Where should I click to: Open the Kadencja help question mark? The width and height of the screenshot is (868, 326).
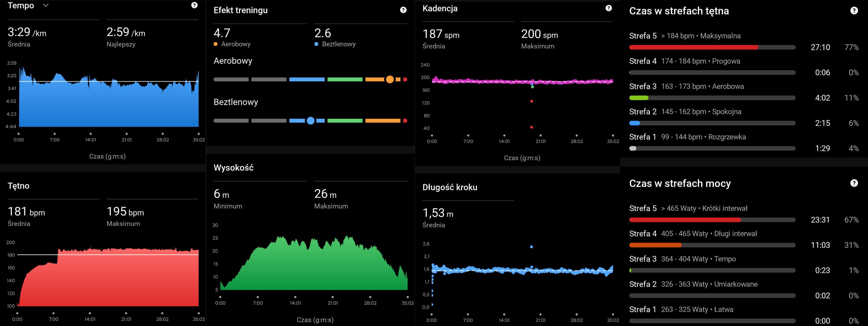609,8
